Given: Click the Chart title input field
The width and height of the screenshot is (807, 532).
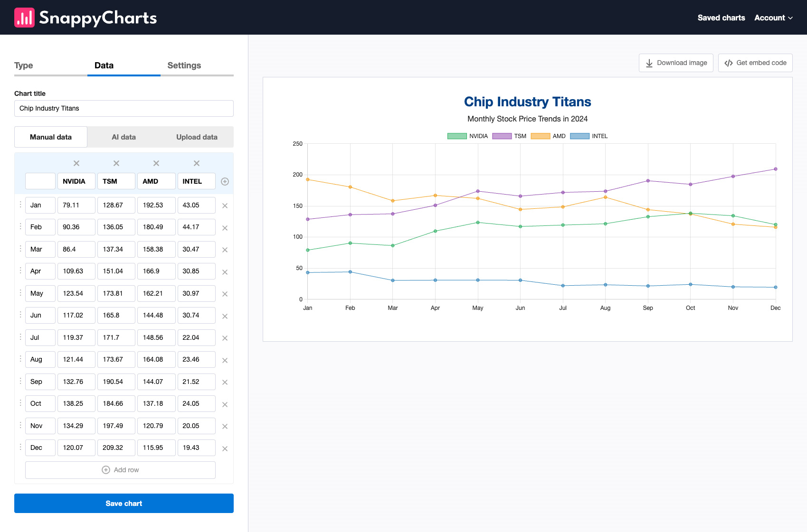Looking at the screenshot, I should (x=124, y=108).
